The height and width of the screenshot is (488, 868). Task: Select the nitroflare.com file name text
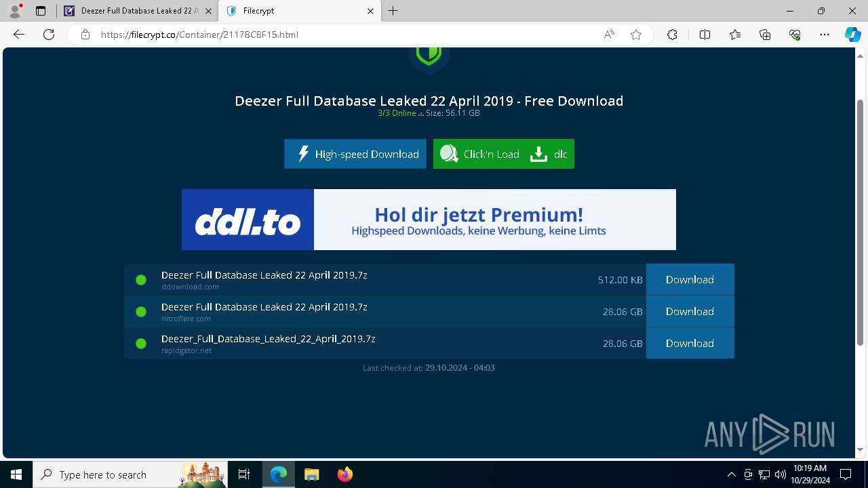click(x=264, y=307)
